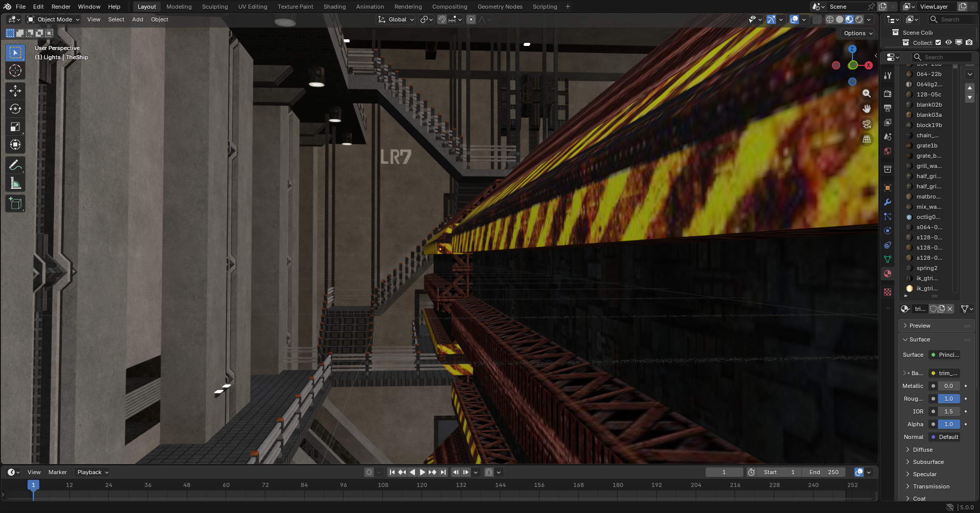Uncheck the Collection exclude checkbox
The height and width of the screenshot is (513, 980).
coord(938,42)
